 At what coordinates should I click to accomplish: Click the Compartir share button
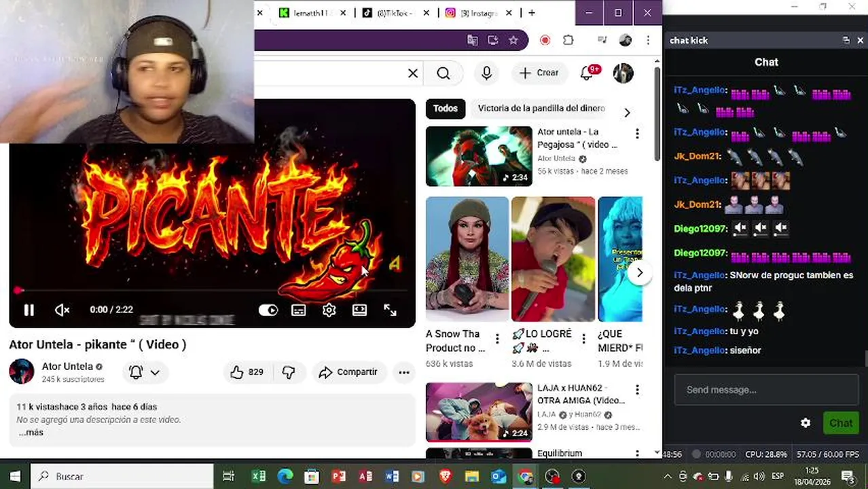pyautogui.click(x=348, y=372)
